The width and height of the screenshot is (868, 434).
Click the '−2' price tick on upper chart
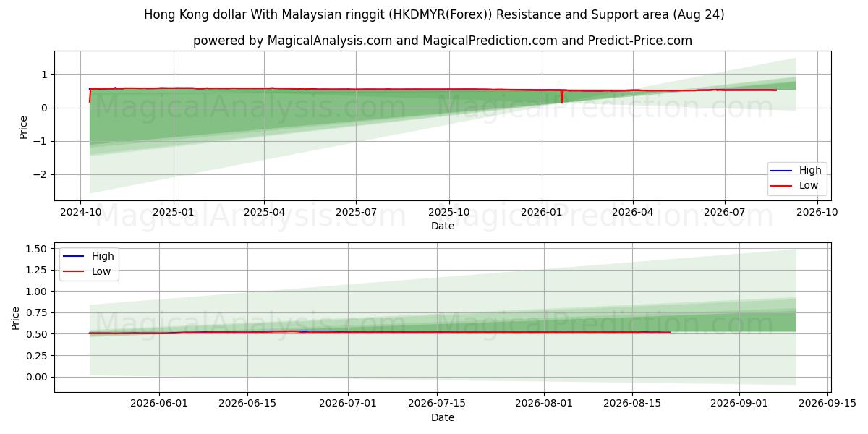(41, 174)
